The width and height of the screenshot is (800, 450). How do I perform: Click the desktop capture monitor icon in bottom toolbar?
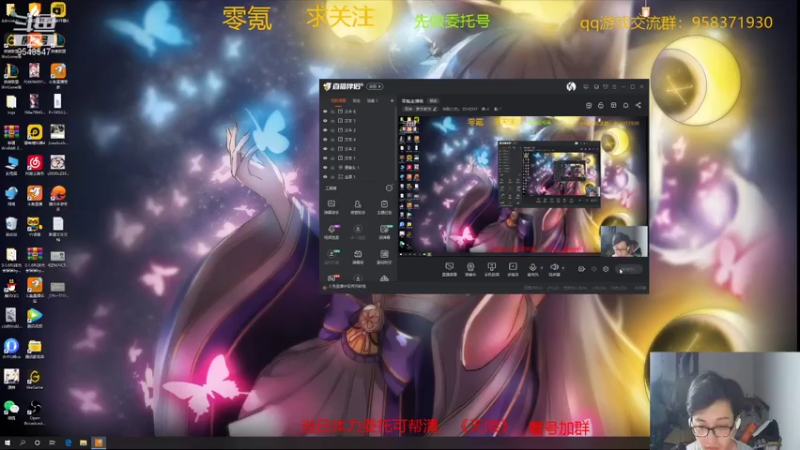coord(449,267)
